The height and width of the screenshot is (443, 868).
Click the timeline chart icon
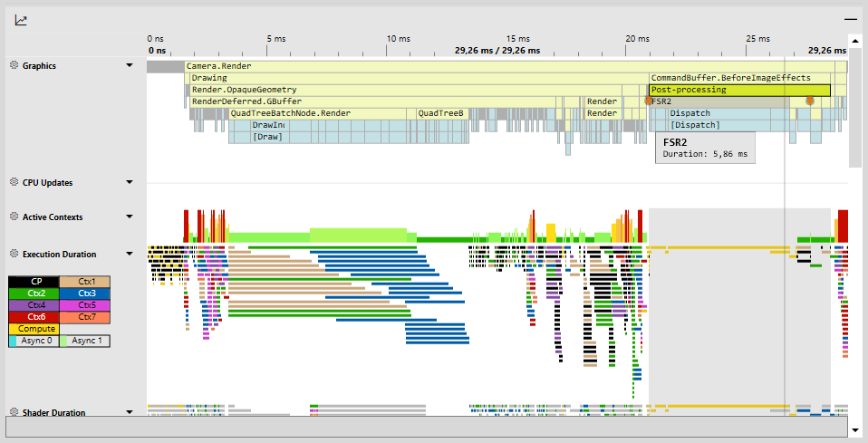pos(21,20)
